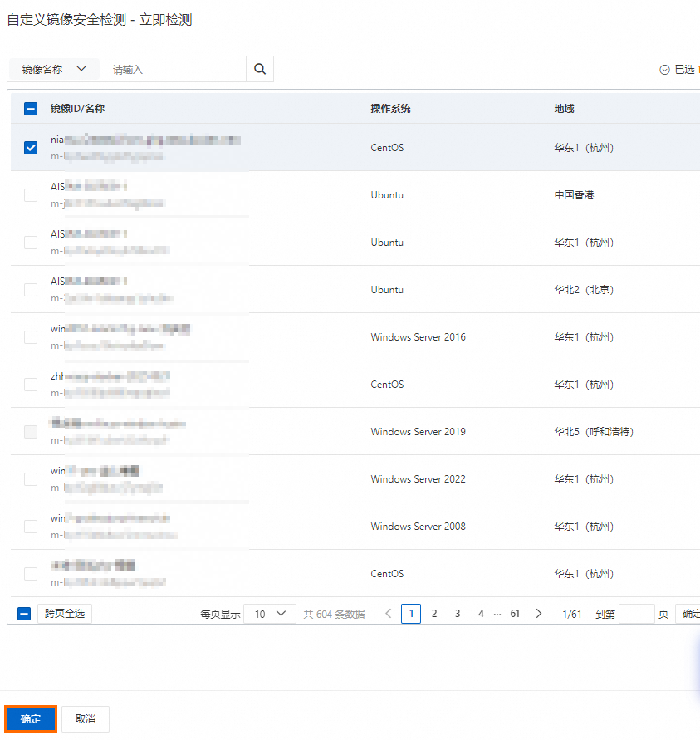
Task: Click the 华北2 (北京) region cell
Action: pyautogui.click(x=584, y=290)
